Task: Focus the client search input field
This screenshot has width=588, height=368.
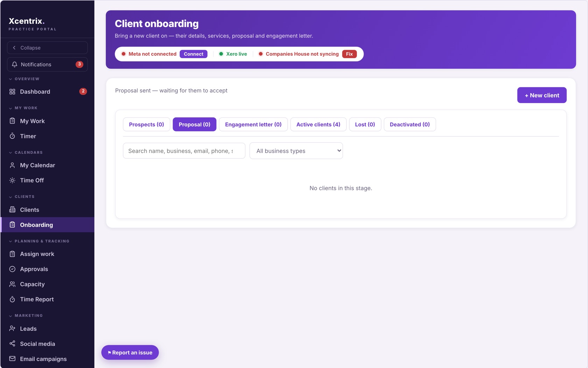Action: click(x=184, y=151)
